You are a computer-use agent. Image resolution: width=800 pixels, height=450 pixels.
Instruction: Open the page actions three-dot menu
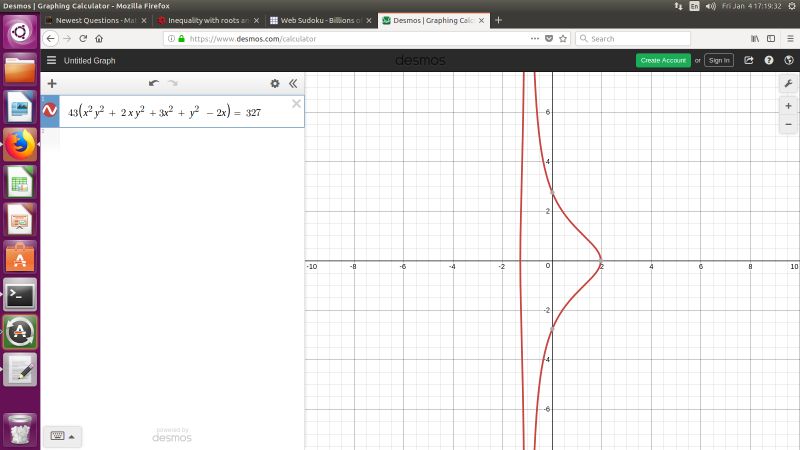click(535, 39)
